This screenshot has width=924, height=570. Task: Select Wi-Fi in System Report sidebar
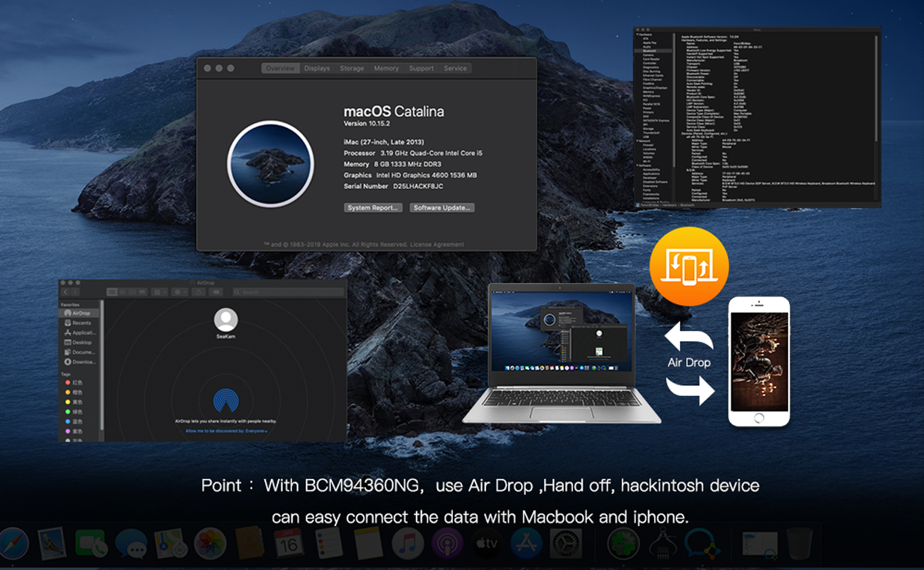[646, 161]
